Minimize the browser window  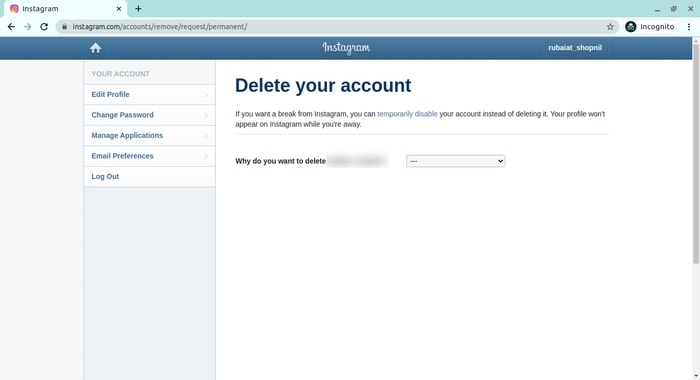(x=657, y=9)
